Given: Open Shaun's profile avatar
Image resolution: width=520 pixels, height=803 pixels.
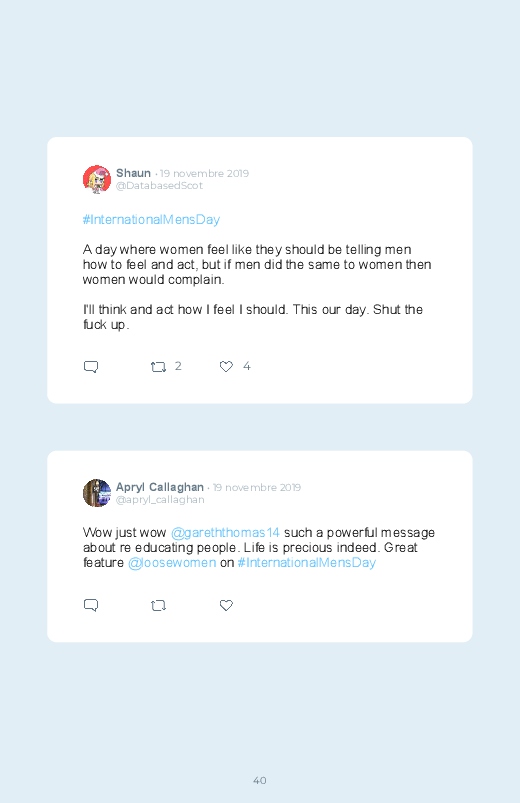Looking at the screenshot, I should (x=97, y=179).
